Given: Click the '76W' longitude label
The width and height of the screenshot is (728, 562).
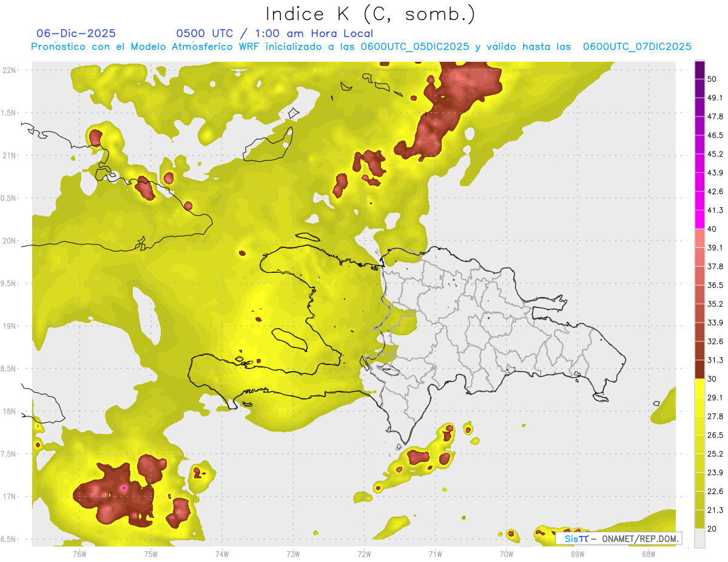Looking at the screenshot, I should point(79,554).
